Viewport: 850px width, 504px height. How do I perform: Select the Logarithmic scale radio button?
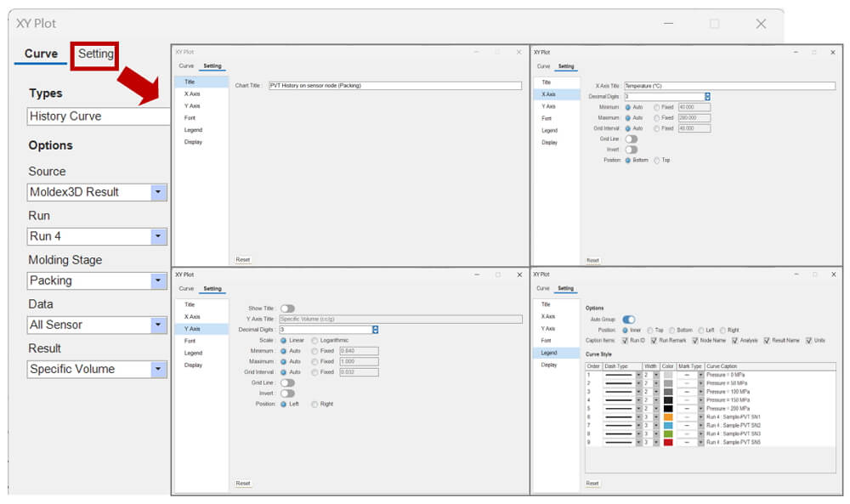pyautogui.click(x=314, y=340)
